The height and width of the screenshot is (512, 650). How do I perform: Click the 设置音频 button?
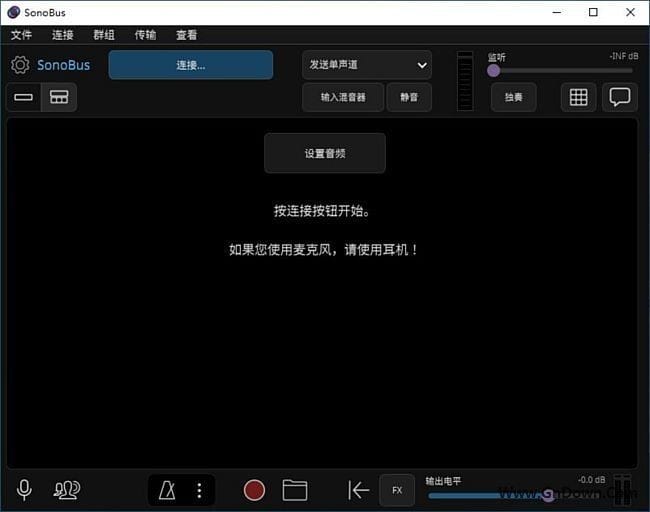tap(325, 154)
